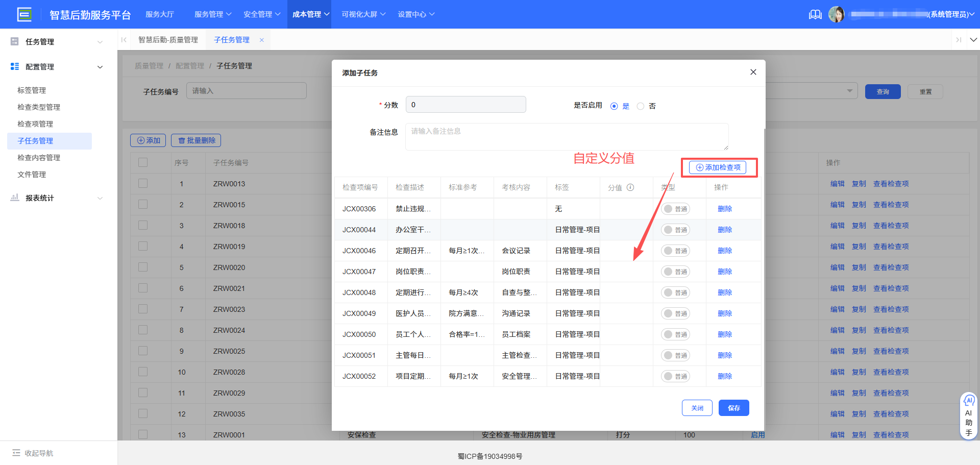Click the 任务管理 sidebar icon
Screen dimensions: 980x465
point(14,41)
